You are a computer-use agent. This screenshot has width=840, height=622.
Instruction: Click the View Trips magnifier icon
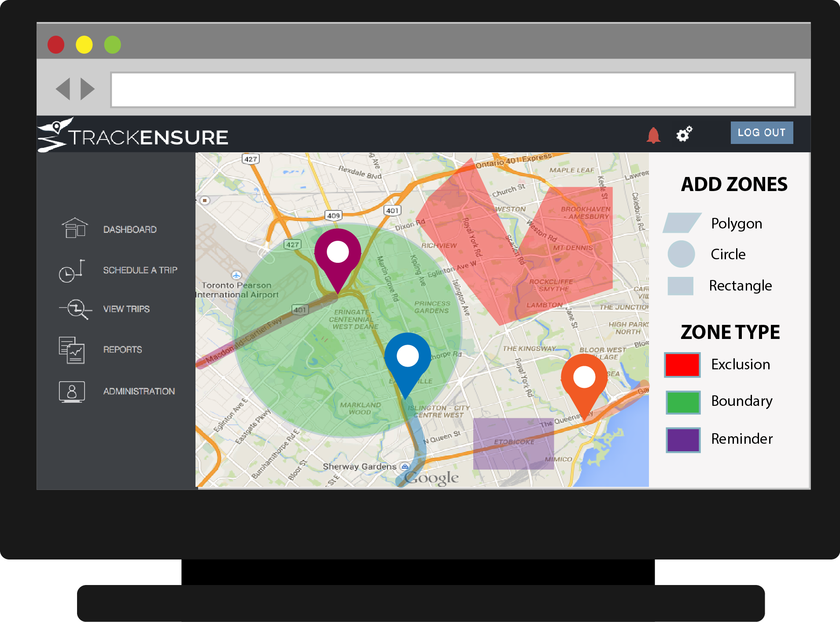[x=76, y=309]
